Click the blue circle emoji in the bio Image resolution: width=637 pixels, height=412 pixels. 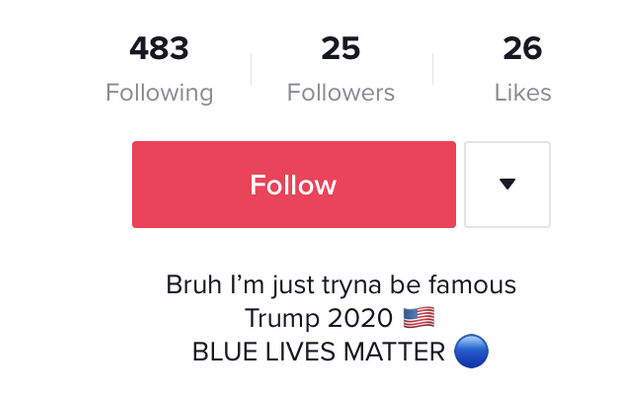471,351
